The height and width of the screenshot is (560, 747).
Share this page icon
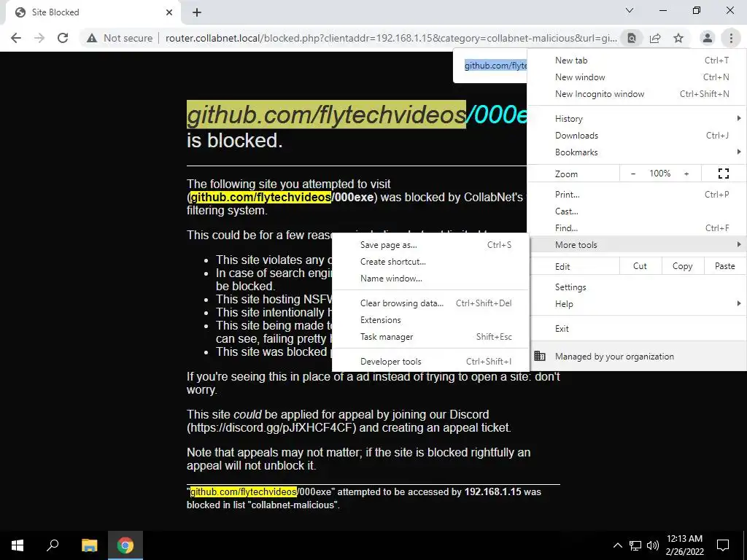[655, 38]
